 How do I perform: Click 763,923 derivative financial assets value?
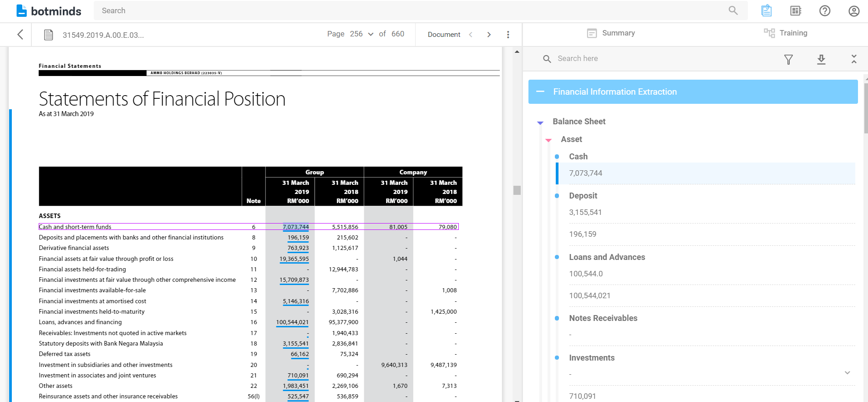pyautogui.click(x=298, y=248)
